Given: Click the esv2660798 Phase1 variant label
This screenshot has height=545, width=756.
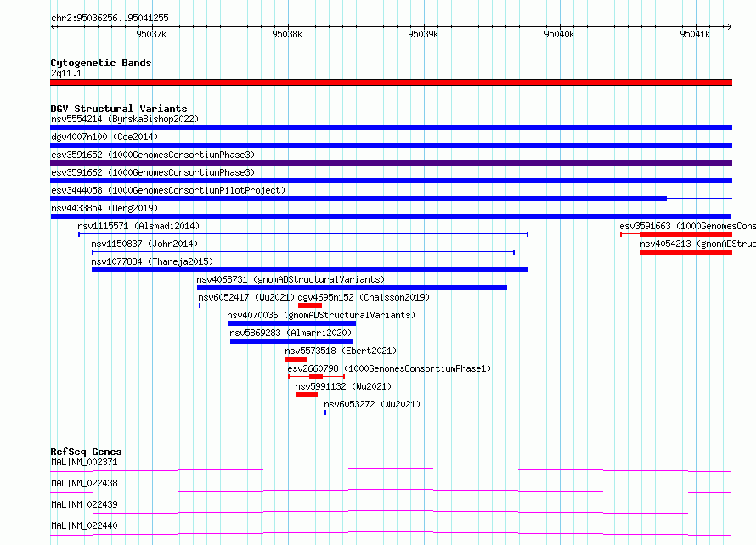Looking at the screenshot, I should point(390,368).
